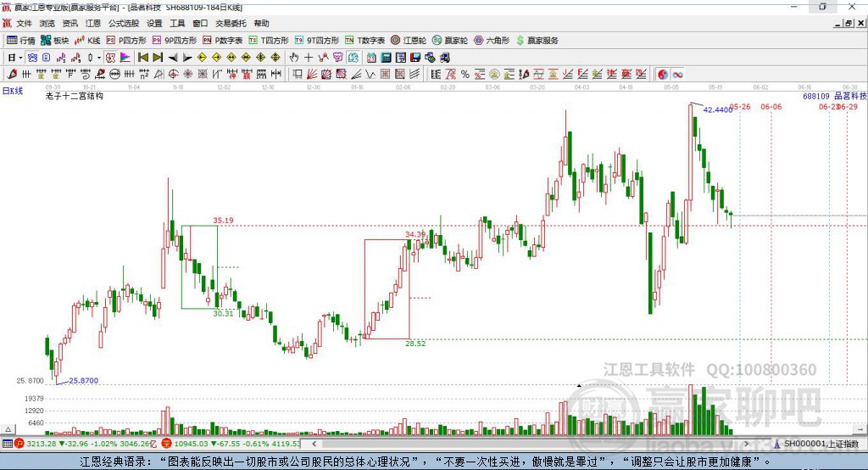Click horizontal scrollbar right arrow
This screenshot has height=470, width=868.
pyautogui.click(x=746, y=444)
